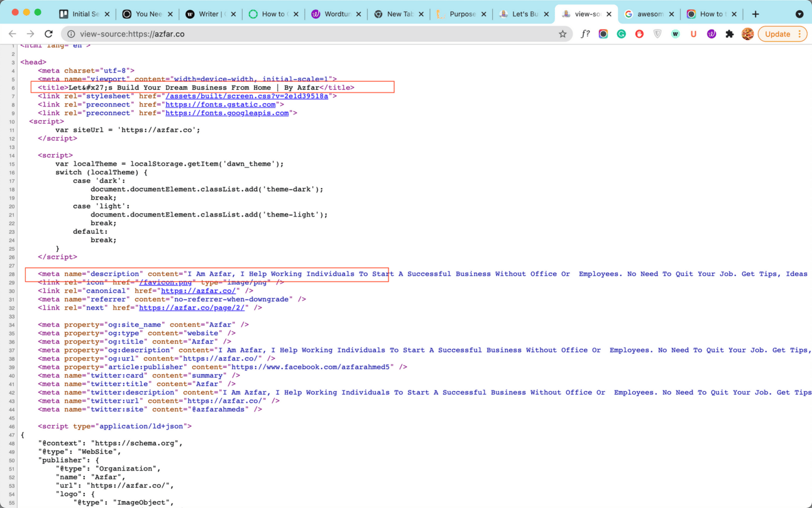812x508 pixels.
Task: Open the https://azfar.co/page/2/ link
Action: (192, 308)
